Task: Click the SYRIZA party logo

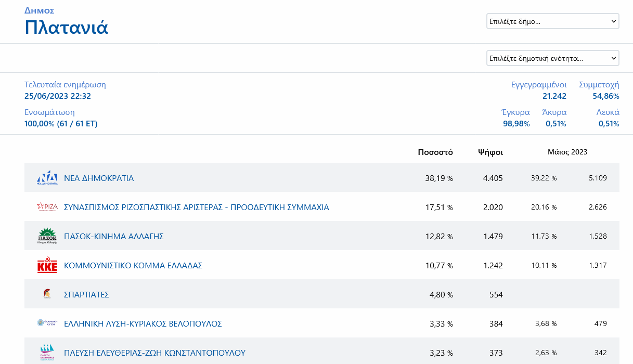Action: coord(47,207)
